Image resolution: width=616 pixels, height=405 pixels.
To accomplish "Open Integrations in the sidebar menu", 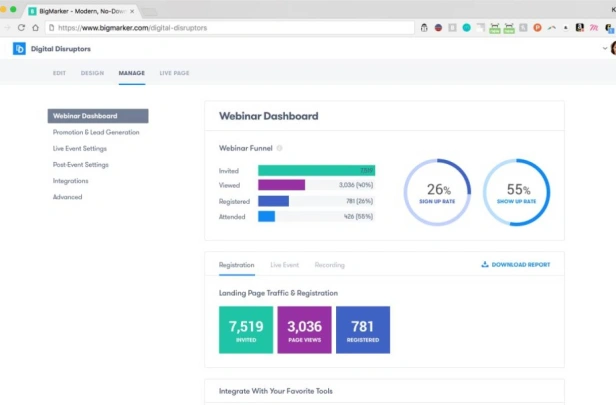I will click(x=71, y=181).
